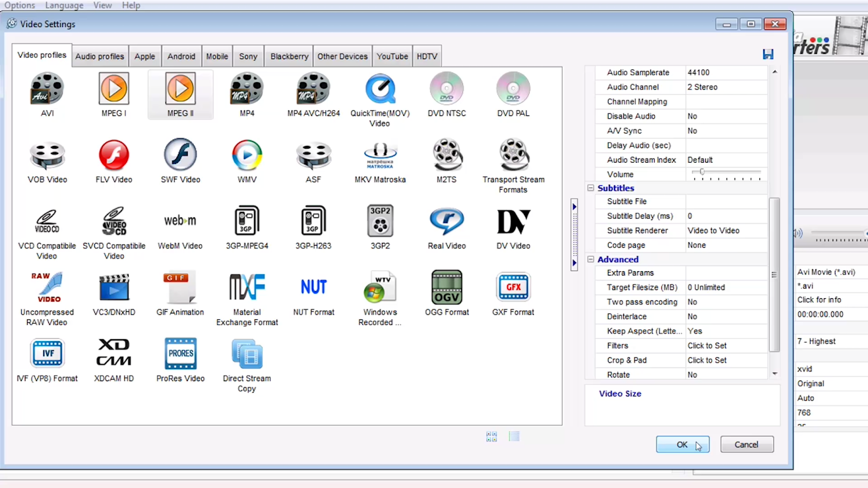Screen dimensions: 868x488
Task: Pick the ProRes Video profile
Action: point(181,360)
